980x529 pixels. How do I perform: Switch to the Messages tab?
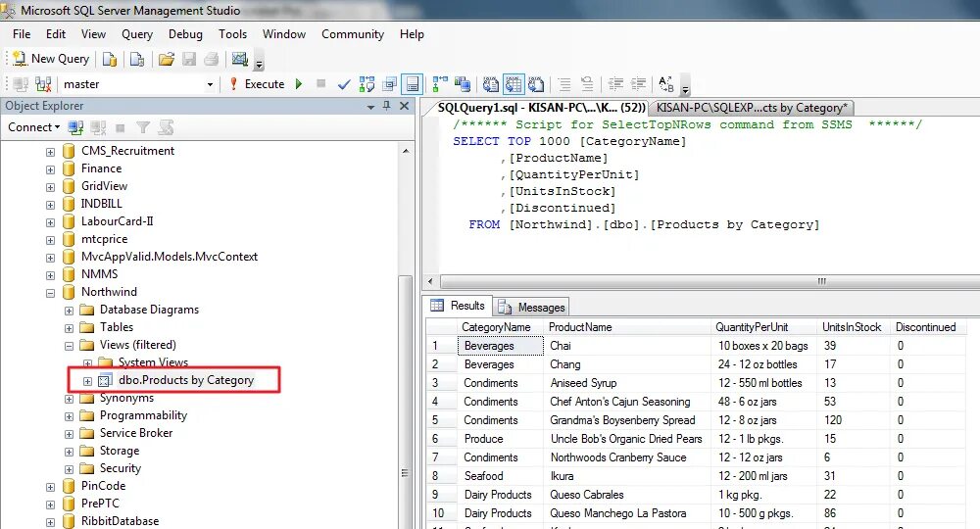point(532,307)
